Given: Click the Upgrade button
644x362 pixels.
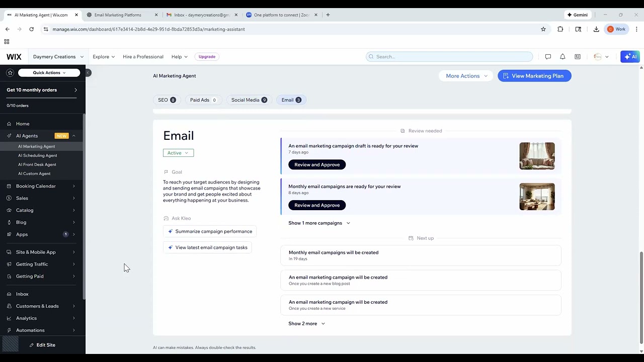Looking at the screenshot, I should point(207,57).
